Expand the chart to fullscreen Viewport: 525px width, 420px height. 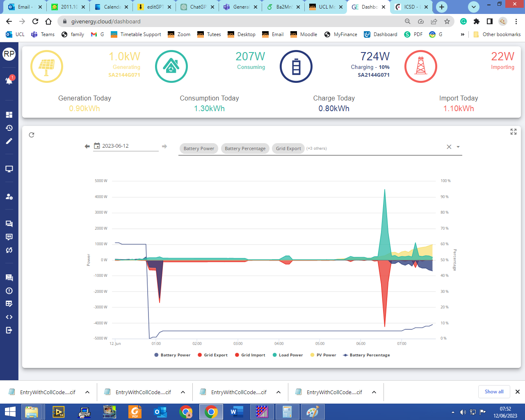pyautogui.click(x=513, y=132)
